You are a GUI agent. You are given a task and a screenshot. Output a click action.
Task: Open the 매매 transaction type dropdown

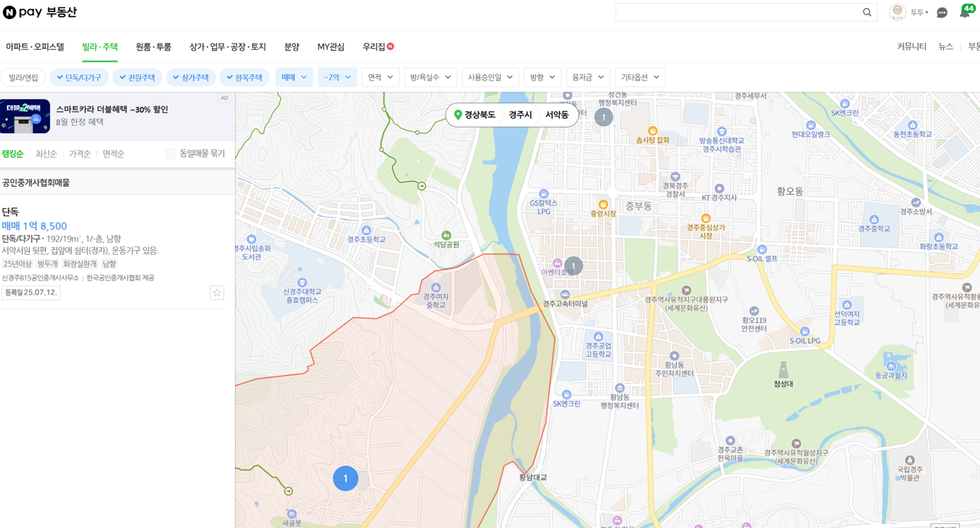click(x=294, y=77)
